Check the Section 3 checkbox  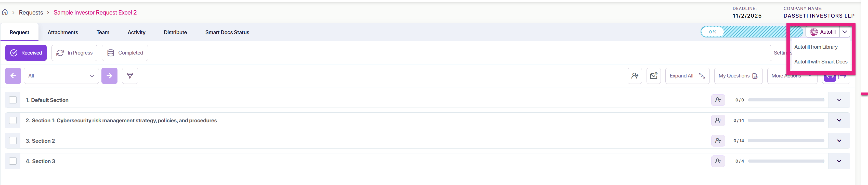click(13, 161)
